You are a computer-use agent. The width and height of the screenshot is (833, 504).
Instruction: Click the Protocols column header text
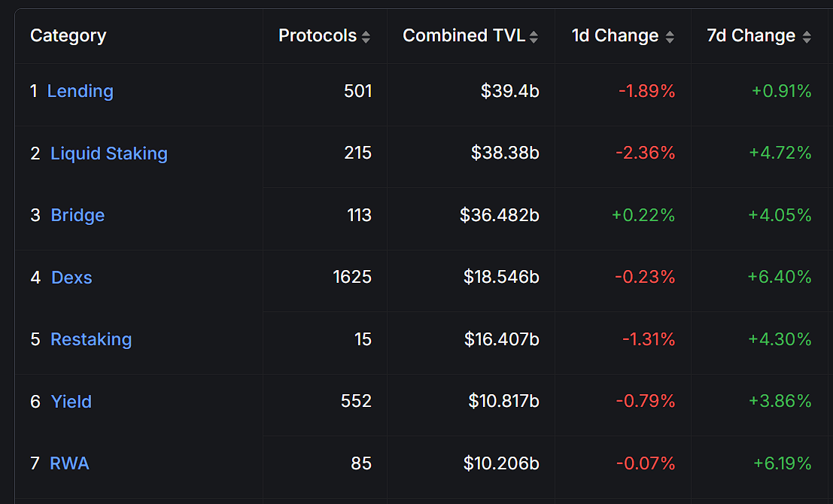coord(317,35)
